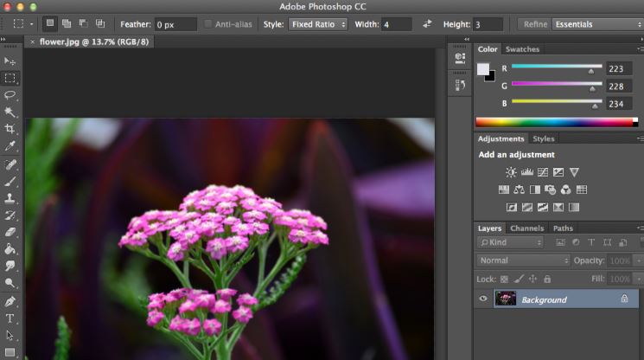Toggle the adjustment layers filter
The image size is (644, 360).
576,242
